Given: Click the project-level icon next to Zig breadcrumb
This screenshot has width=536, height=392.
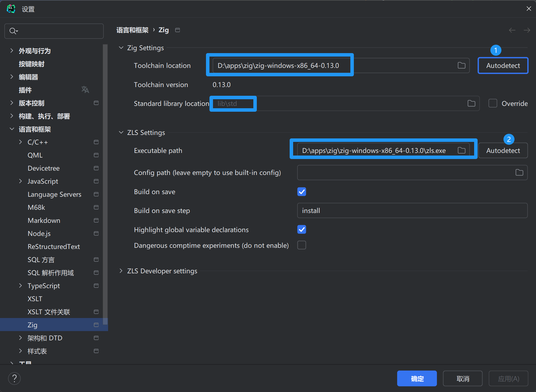Looking at the screenshot, I should click(x=178, y=30).
